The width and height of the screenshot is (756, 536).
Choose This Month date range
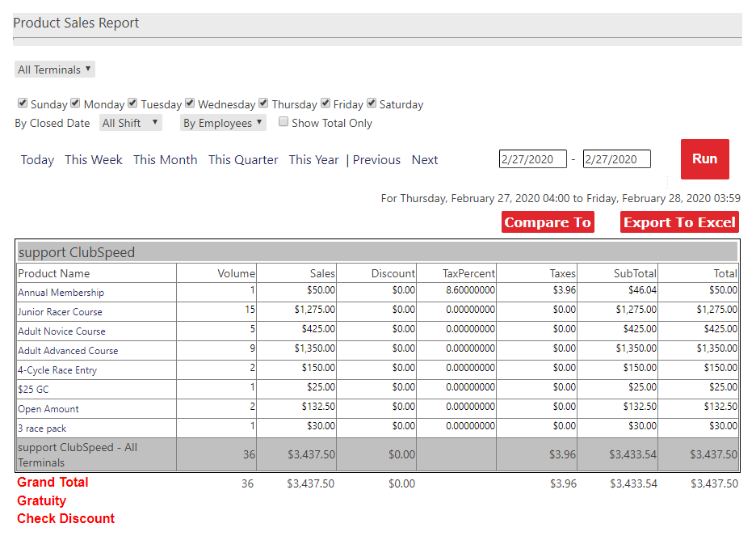click(166, 160)
